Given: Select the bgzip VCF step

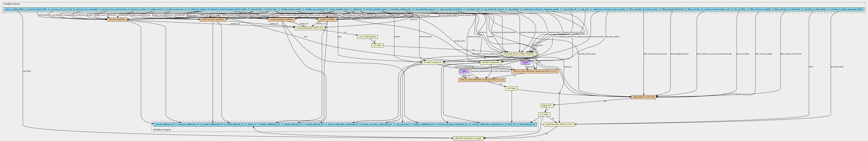Looking at the screenshot, I should pyautogui.click(x=547, y=106).
